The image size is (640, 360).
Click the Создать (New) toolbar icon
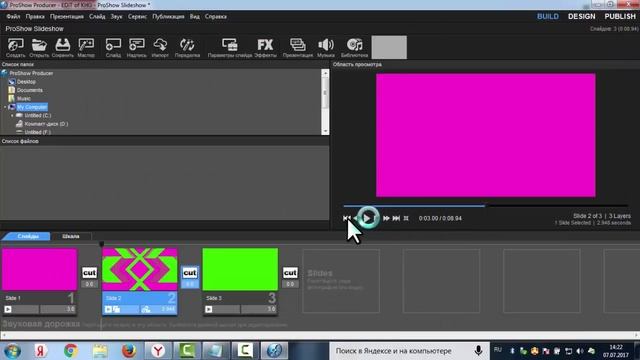click(x=16, y=47)
